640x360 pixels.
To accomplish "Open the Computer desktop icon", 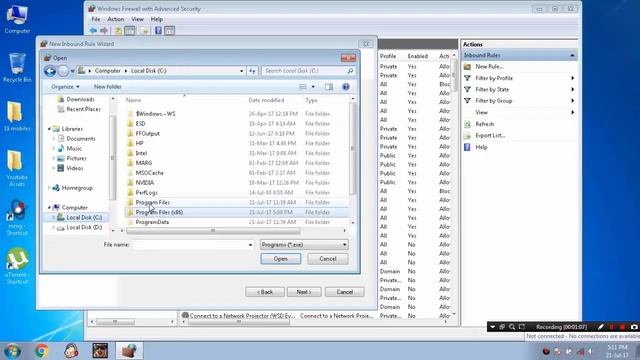I will click(x=17, y=20).
